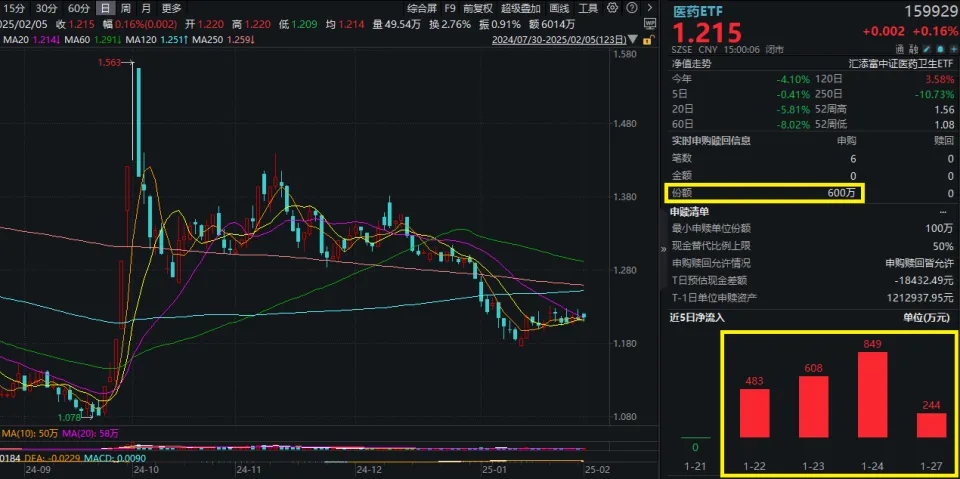
Task: Click the 1-24 net inflow bar
Action: click(x=872, y=395)
